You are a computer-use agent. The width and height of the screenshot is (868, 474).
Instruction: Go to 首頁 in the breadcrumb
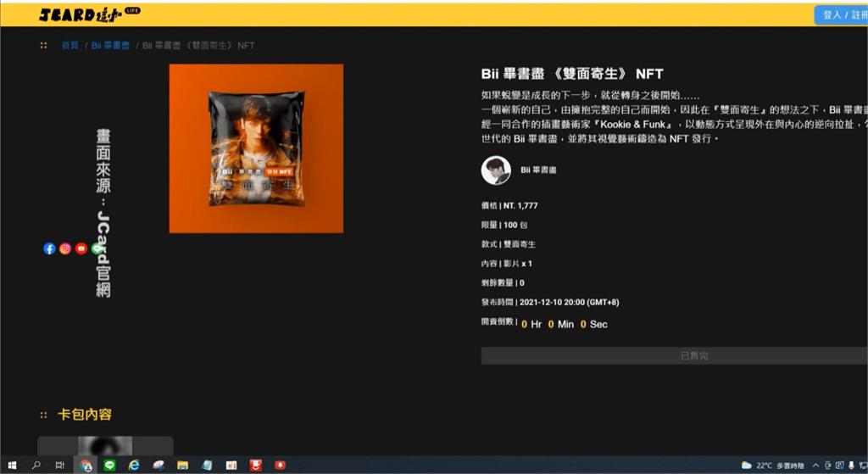(70, 46)
